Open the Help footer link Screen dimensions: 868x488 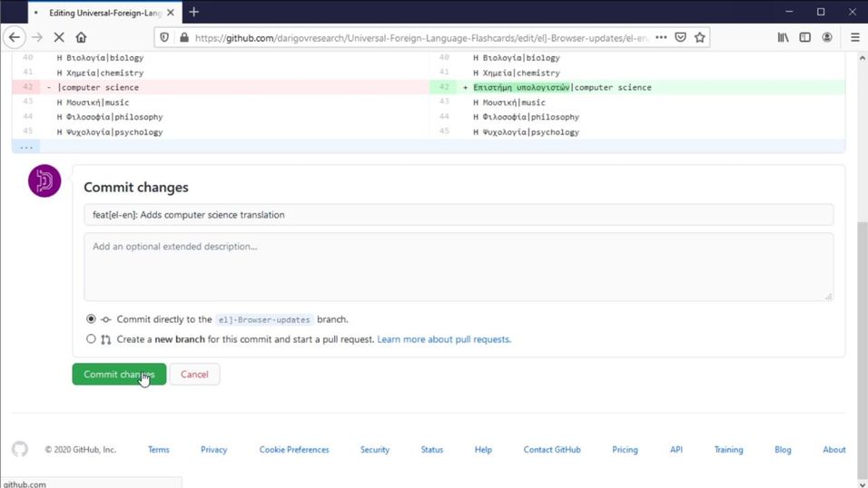483,450
